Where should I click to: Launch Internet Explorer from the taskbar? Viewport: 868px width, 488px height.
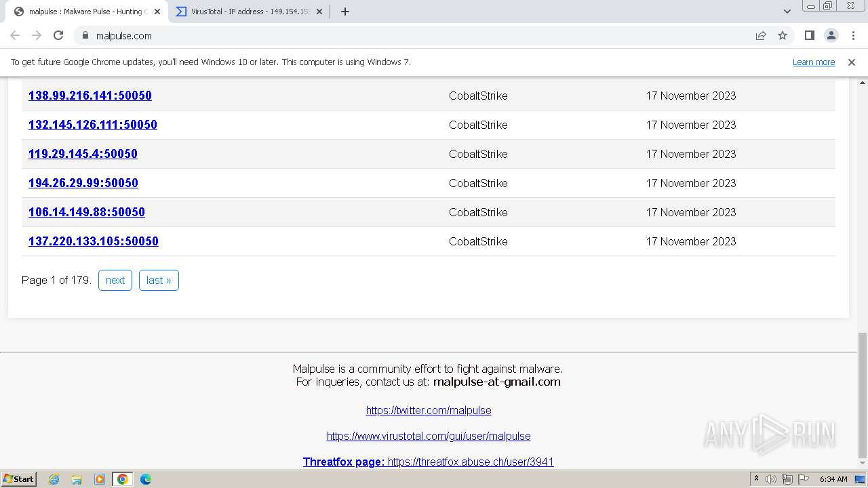pyautogui.click(x=54, y=479)
